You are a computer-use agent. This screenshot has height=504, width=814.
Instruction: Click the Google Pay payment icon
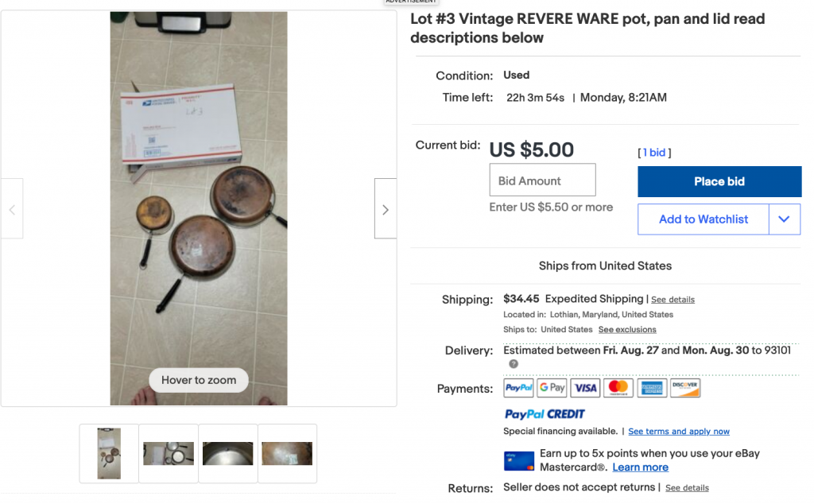[x=552, y=388]
